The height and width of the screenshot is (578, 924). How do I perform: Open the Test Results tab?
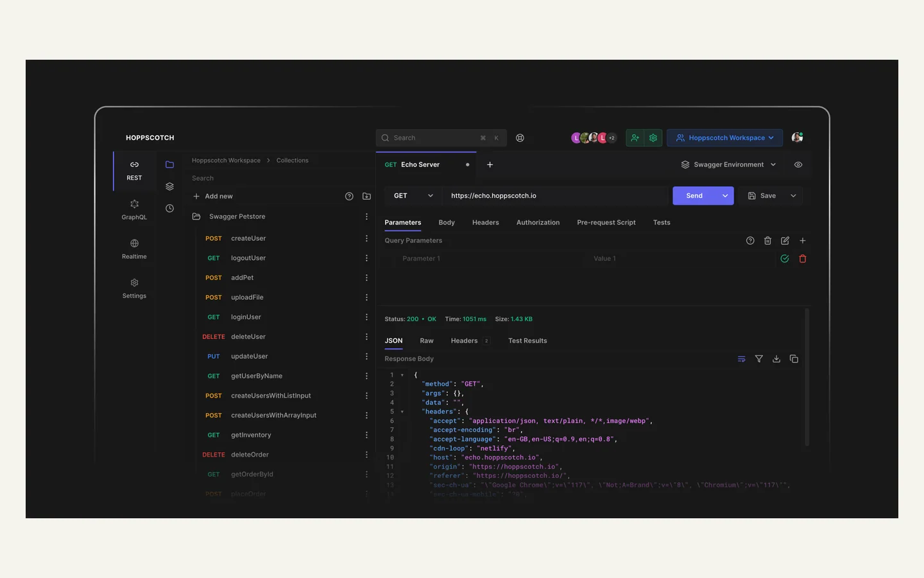(527, 341)
